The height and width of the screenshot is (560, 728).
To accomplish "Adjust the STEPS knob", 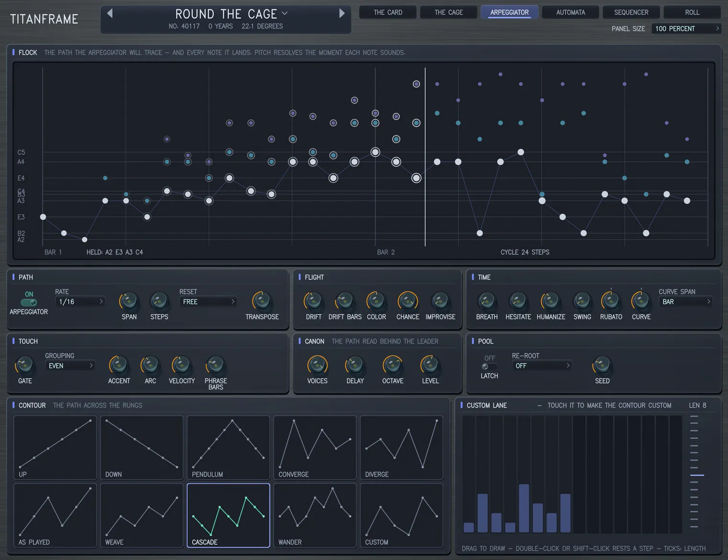I will click(159, 301).
